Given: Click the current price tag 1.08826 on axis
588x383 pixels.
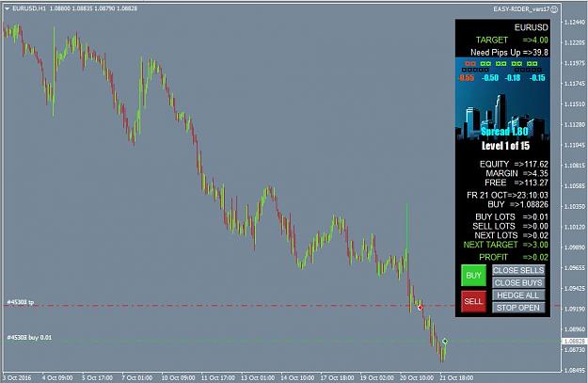Looking at the screenshot, I should [575, 341].
